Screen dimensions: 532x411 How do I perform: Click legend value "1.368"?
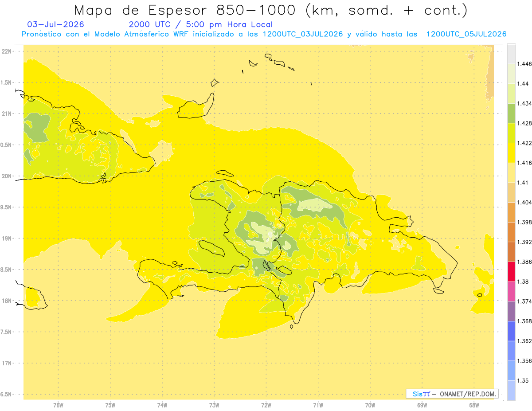point(524,321)
